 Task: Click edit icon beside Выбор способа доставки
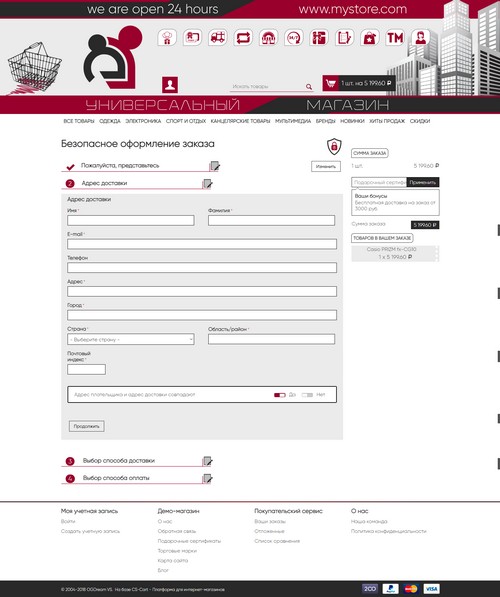pyautogui.click(x=208, y=461)
